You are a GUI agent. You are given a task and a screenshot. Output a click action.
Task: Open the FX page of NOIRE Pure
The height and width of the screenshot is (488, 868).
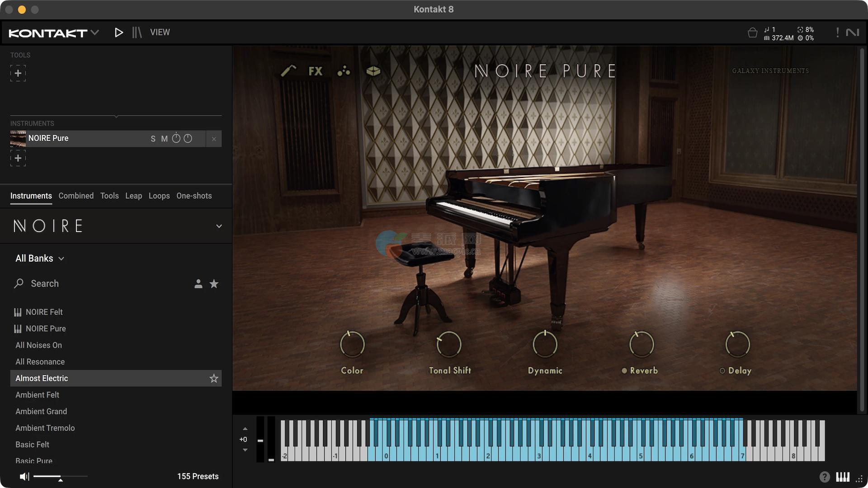click(x=316, y=71)
